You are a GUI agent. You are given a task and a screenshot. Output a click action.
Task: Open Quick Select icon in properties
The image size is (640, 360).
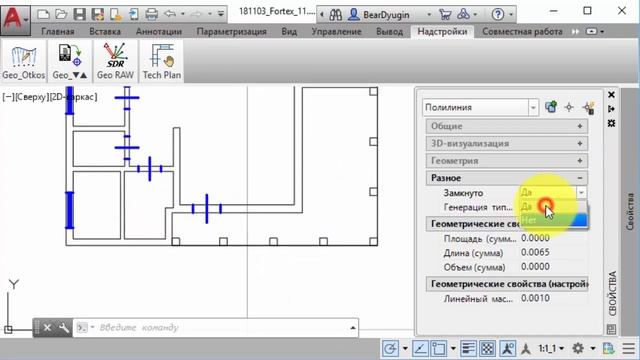(x=588, y=107)
